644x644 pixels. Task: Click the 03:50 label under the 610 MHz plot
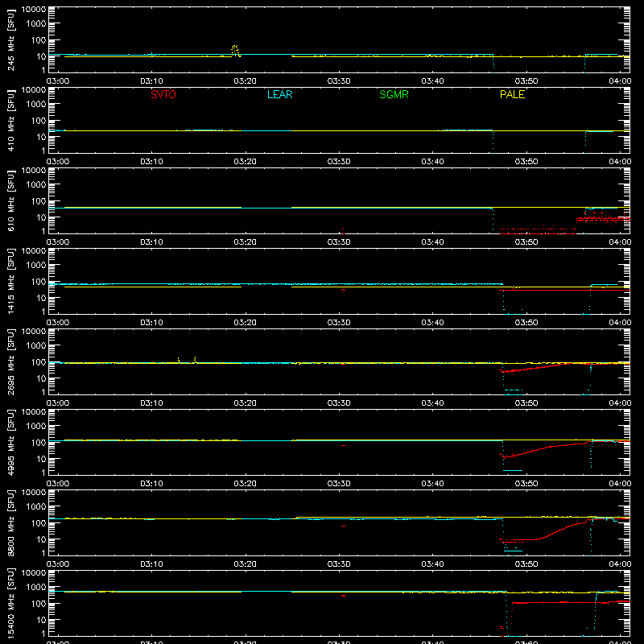[x=526, y=242]
